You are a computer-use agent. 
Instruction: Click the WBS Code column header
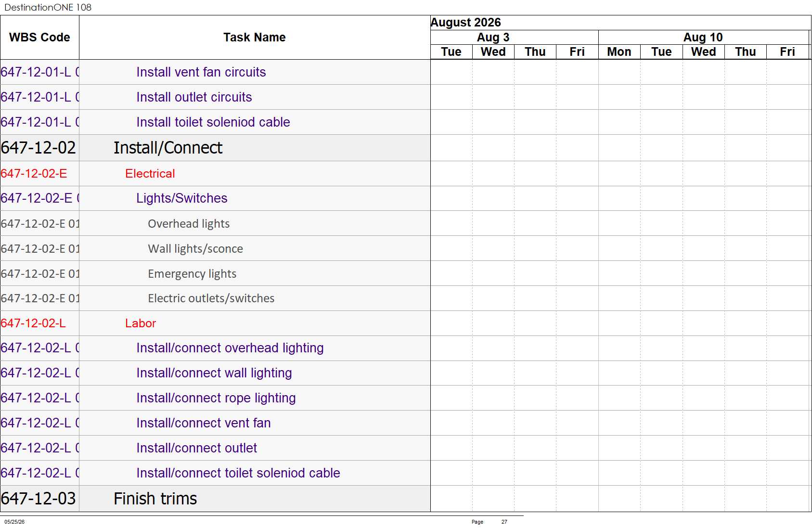pos(39,37)
